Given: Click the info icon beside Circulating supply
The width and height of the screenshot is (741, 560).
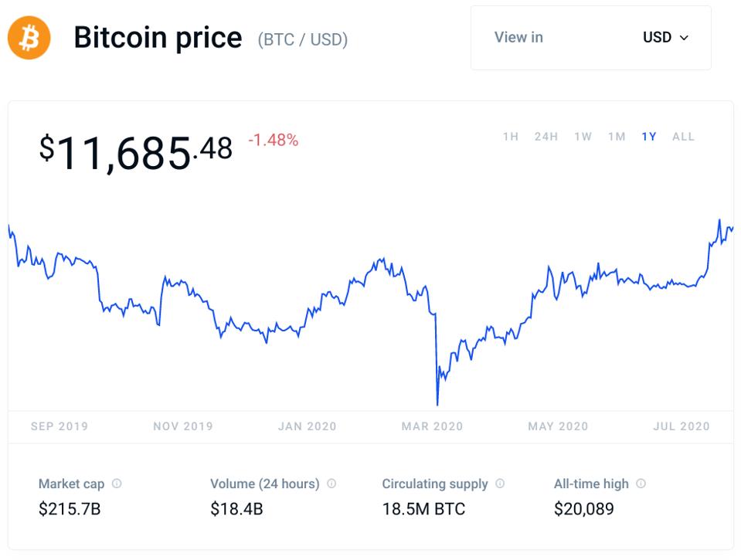Looking at the screenshot, I should click(x=500, y=484).
